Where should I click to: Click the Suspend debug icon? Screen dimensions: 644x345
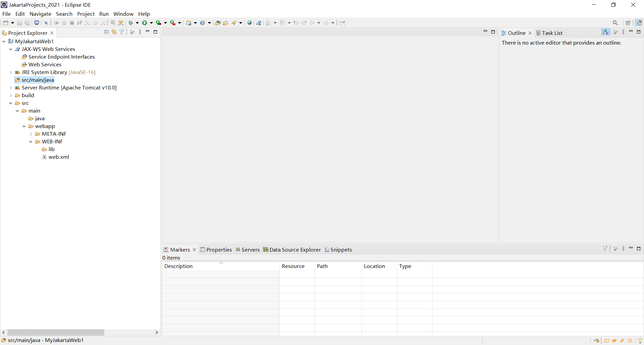pos(64,23)
